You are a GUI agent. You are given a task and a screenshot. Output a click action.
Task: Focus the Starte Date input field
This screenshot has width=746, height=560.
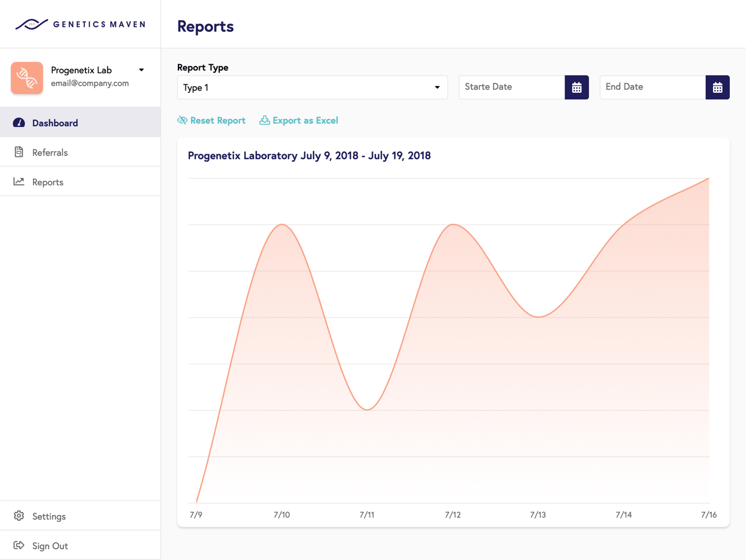pos(512,87)
